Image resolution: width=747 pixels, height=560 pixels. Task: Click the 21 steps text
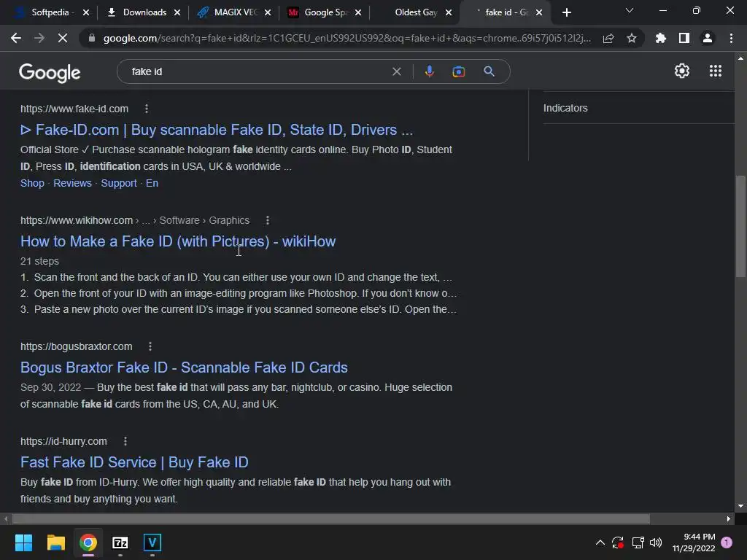point(39,262)
